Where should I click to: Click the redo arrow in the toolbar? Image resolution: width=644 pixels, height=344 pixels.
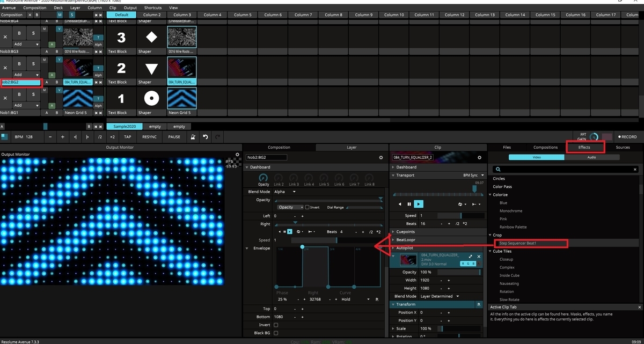point(217,137)
